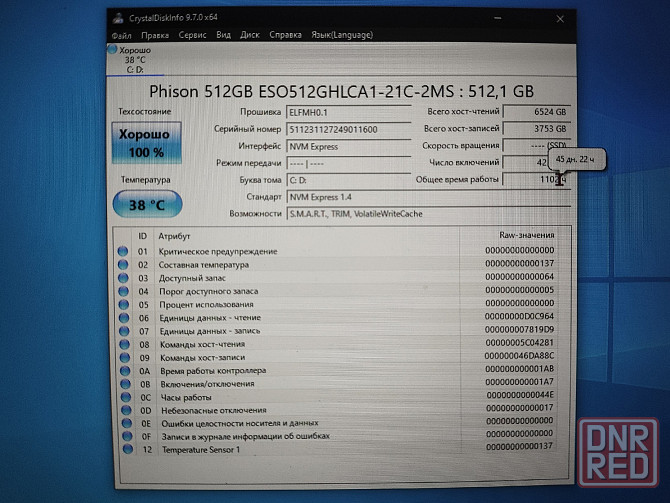This screenshot has width=670, height=503.
Task: Click the Хорошо disk status circle icon
Action: [x=112, y=50]
